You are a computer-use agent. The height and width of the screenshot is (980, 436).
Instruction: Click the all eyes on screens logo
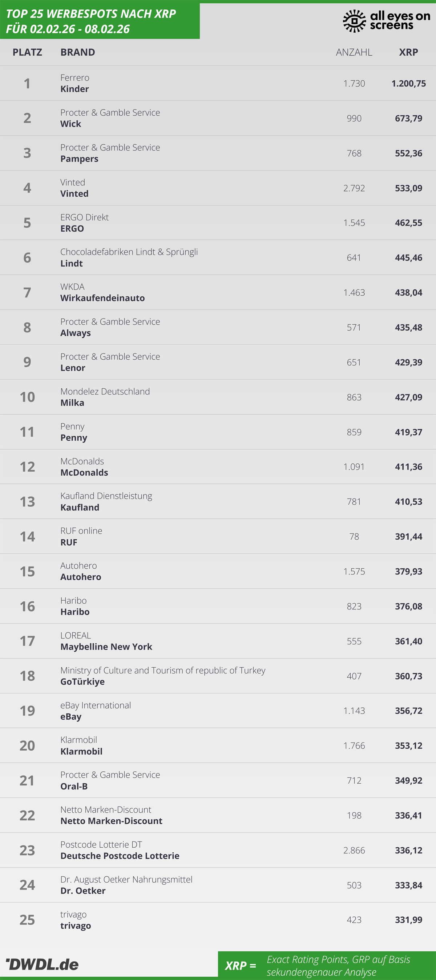(x=386, y=21)
